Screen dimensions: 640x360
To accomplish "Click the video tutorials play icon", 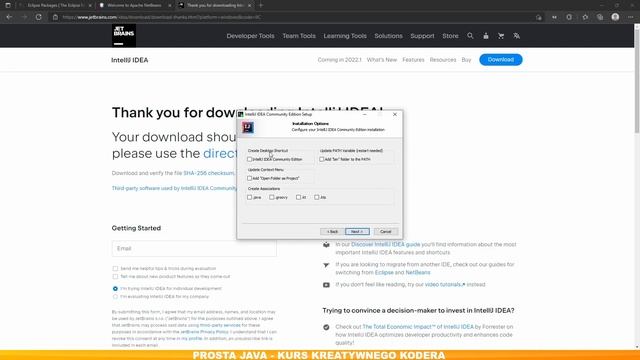I will (326, 285).
